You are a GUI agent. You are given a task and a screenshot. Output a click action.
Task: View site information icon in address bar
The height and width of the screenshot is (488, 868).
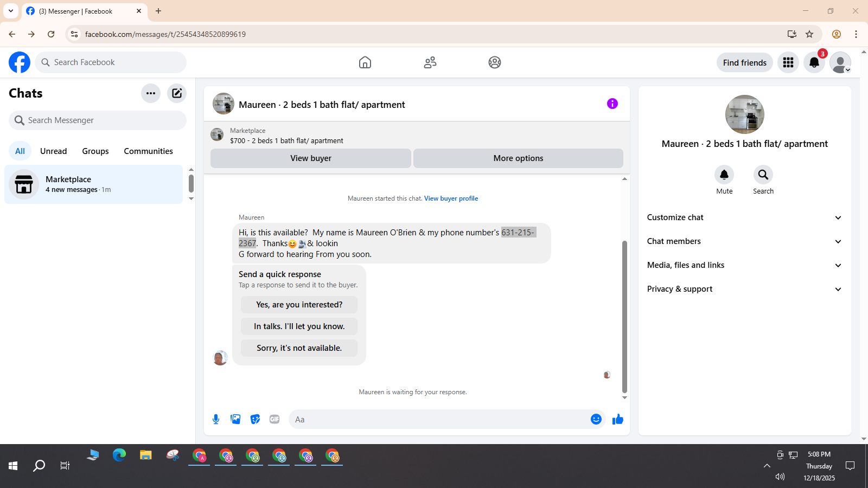74,34
